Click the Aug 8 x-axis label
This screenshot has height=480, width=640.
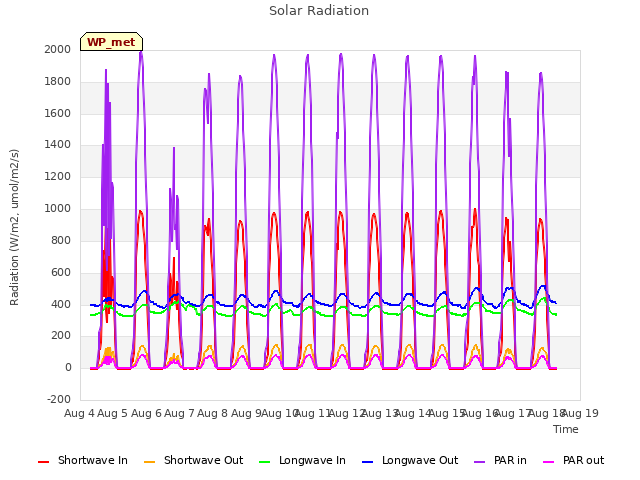point(213,413)
